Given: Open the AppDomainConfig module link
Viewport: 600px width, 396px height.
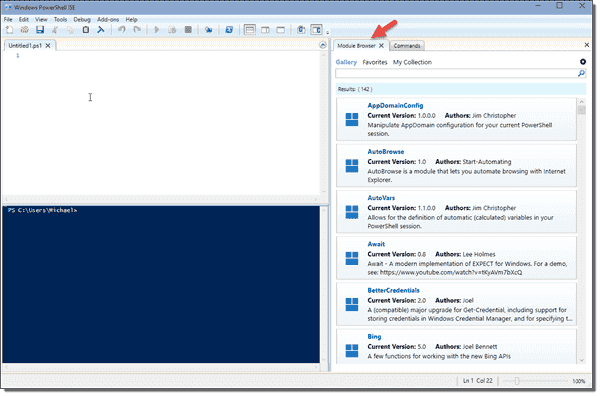Looking at the screenshot, I should coord(395,106).
